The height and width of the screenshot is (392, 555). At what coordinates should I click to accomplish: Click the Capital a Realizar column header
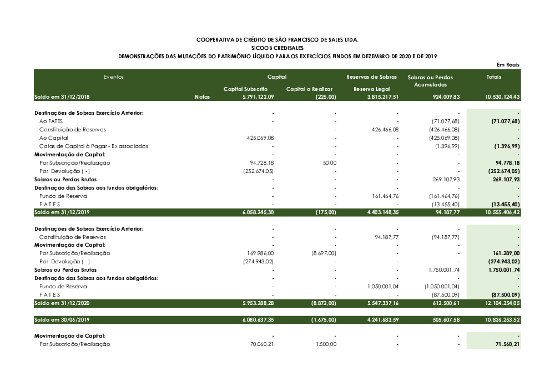pyautogui.click(x=311, y=89)
